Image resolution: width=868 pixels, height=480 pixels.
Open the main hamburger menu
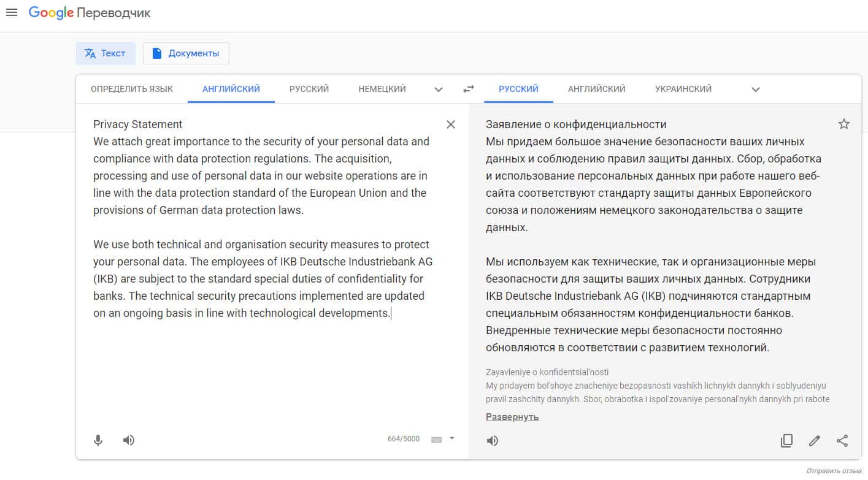pos(11,13)
